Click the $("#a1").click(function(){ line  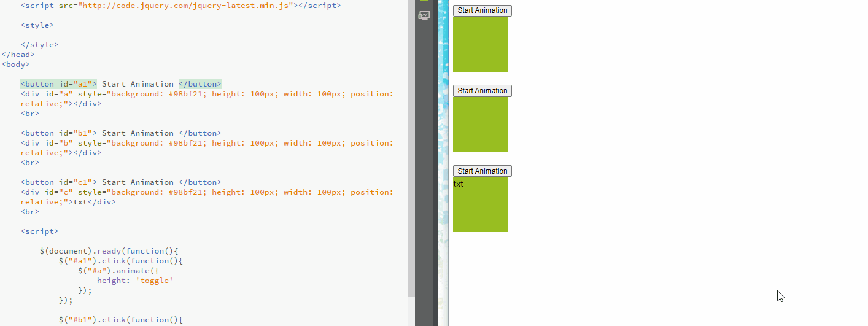(121, 261)
